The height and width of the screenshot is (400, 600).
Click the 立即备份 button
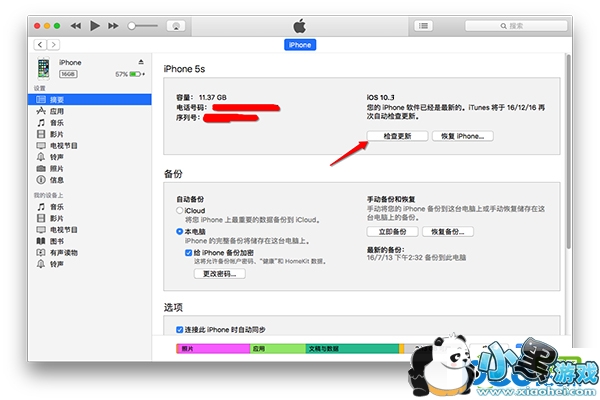393,232
